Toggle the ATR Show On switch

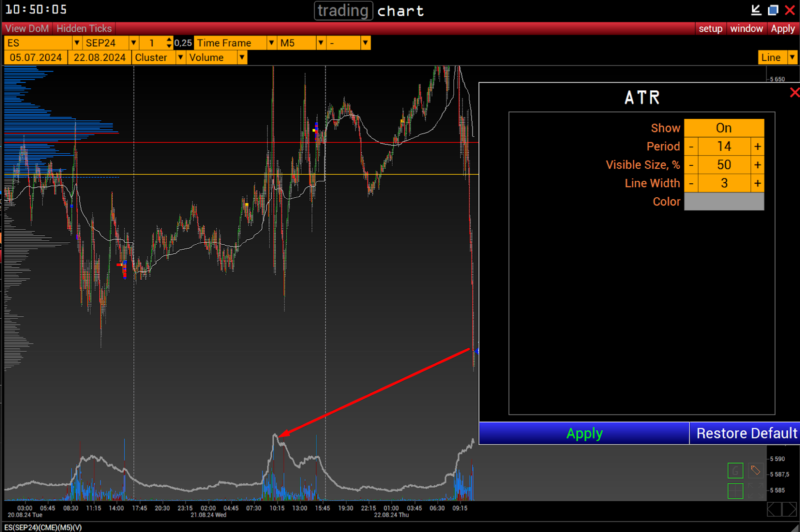pyautogui.click(x=723, y=128)
